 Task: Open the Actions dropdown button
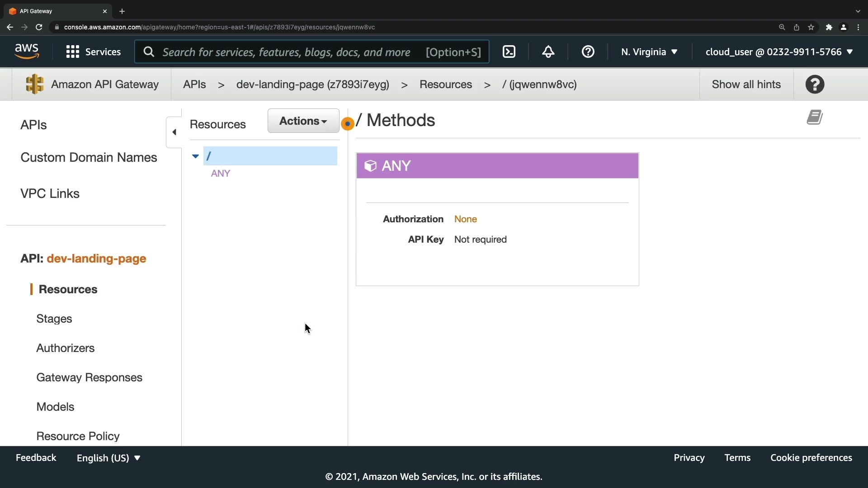303,121
